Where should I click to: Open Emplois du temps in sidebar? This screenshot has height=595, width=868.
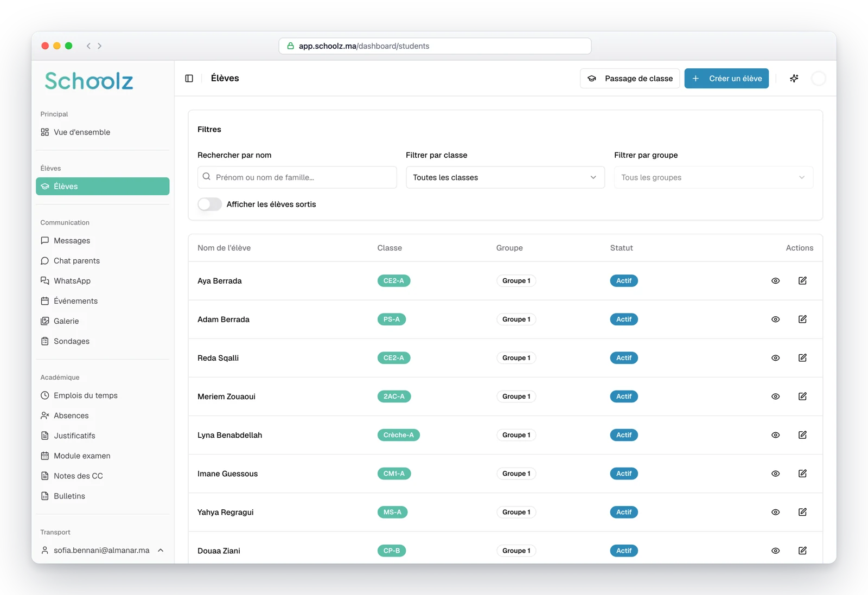click(103, 395)
